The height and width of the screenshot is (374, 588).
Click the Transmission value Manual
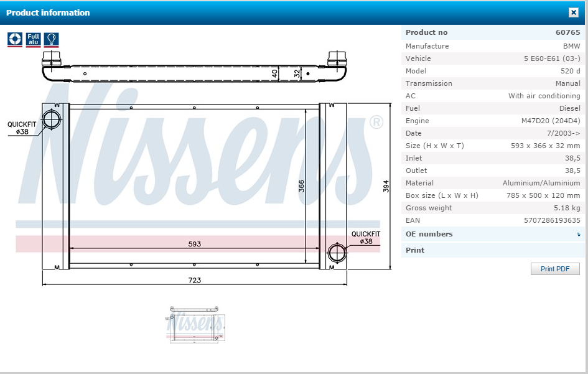click(567, 83)
